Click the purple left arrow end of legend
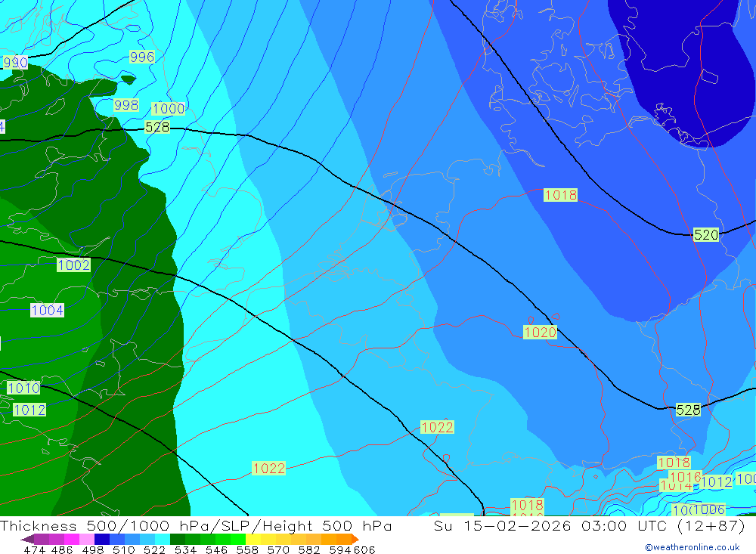The width and height of the screenshot is (756, 554). tap(27, 539)
